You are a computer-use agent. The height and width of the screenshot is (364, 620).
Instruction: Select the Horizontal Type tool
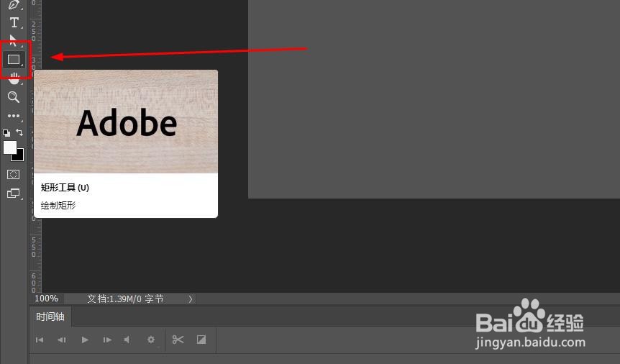(x=14, y=22)
